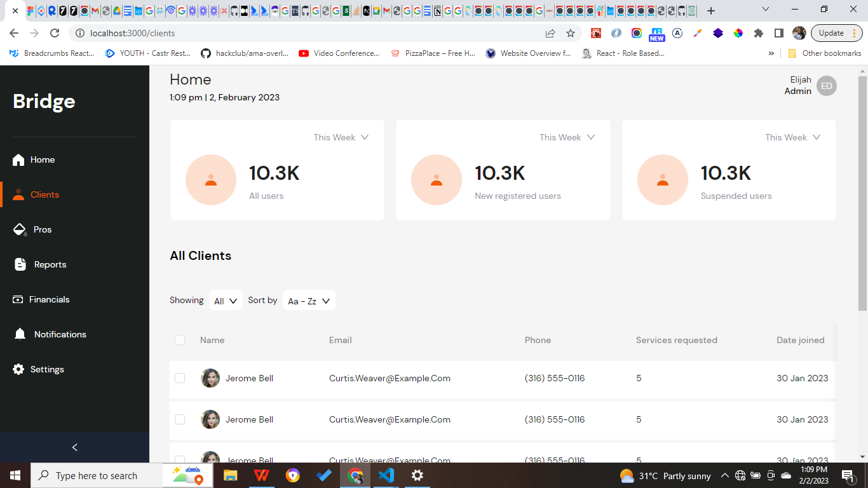The image size is (868, 488).
Task: Open File Explorer from the taskbar
Action: point(230,475)
